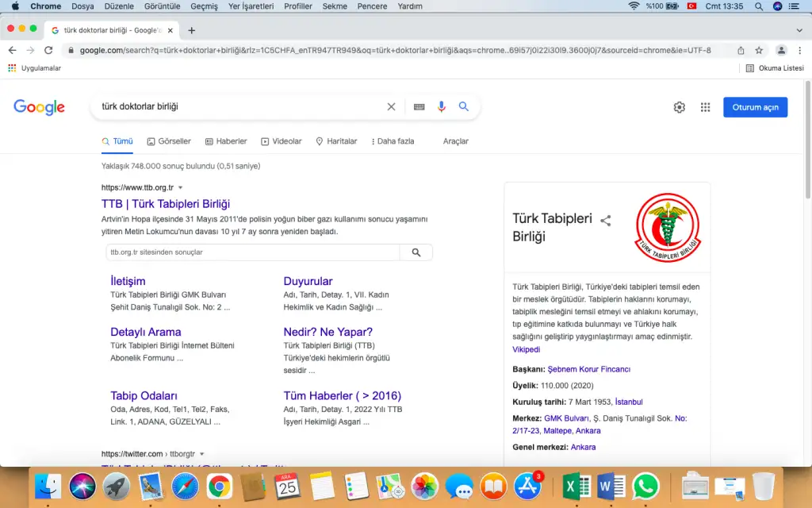Click the Google voice search microphone icon
The height and width of the screenshot is (508, 812).
coord(442,107)
